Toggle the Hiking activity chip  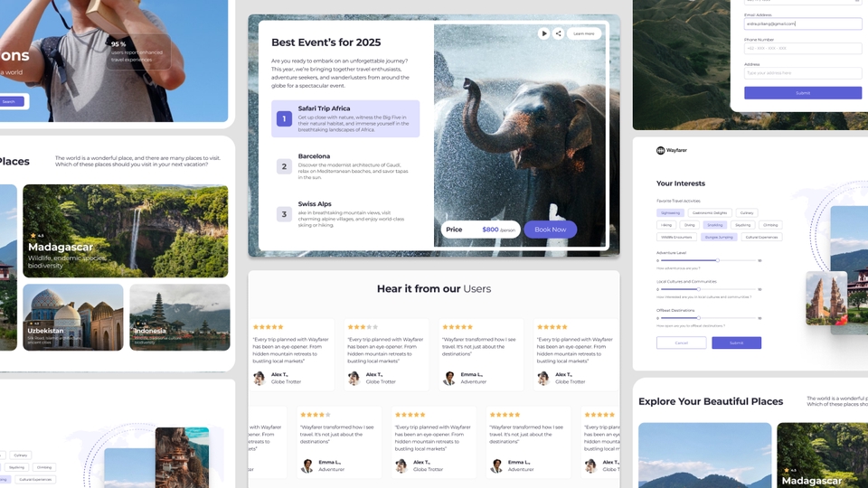coord(666,225)
